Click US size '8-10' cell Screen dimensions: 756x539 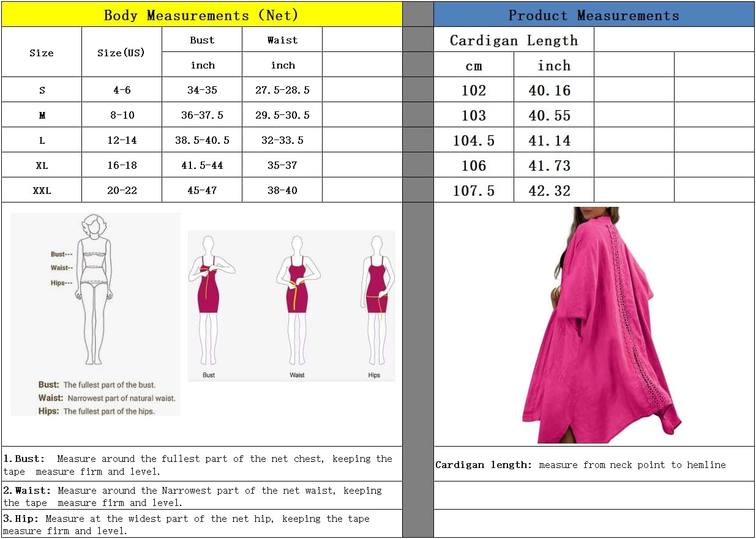(121, 115)
